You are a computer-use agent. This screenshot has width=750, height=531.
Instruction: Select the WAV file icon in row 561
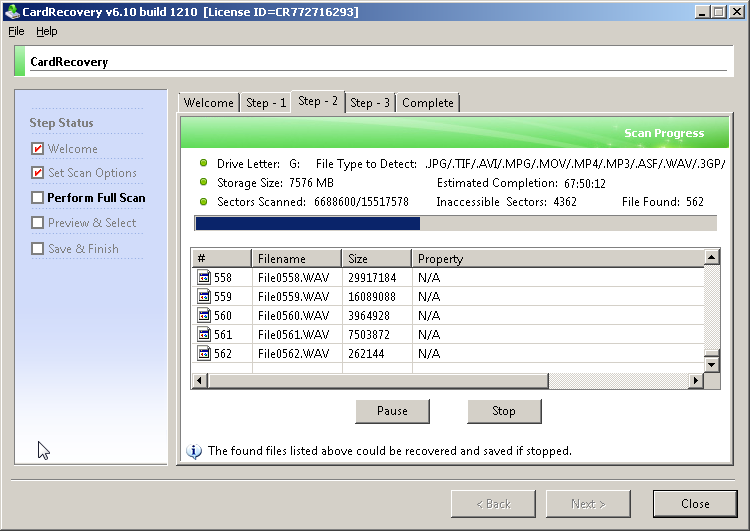pos(204,334)
